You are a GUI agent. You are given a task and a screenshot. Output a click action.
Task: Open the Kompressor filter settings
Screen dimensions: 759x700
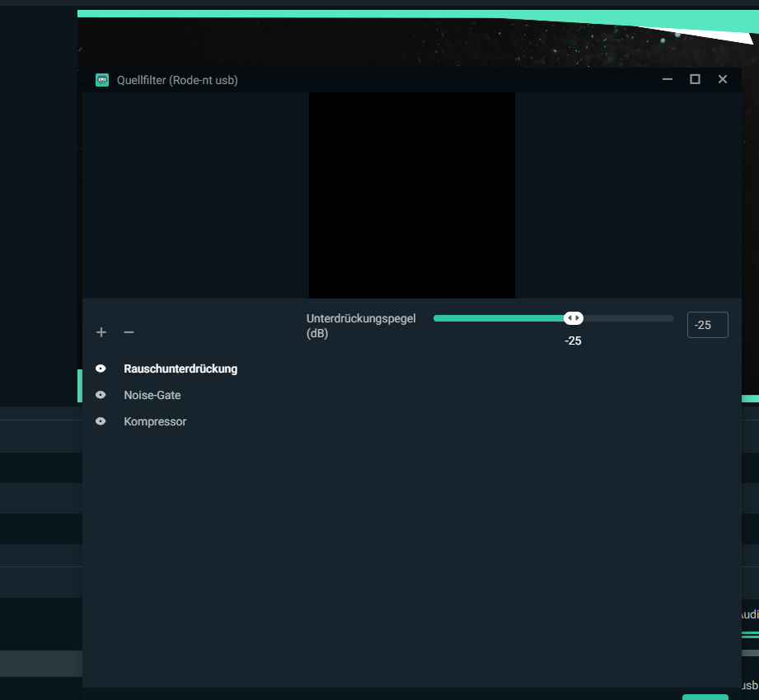click(155, 421)
